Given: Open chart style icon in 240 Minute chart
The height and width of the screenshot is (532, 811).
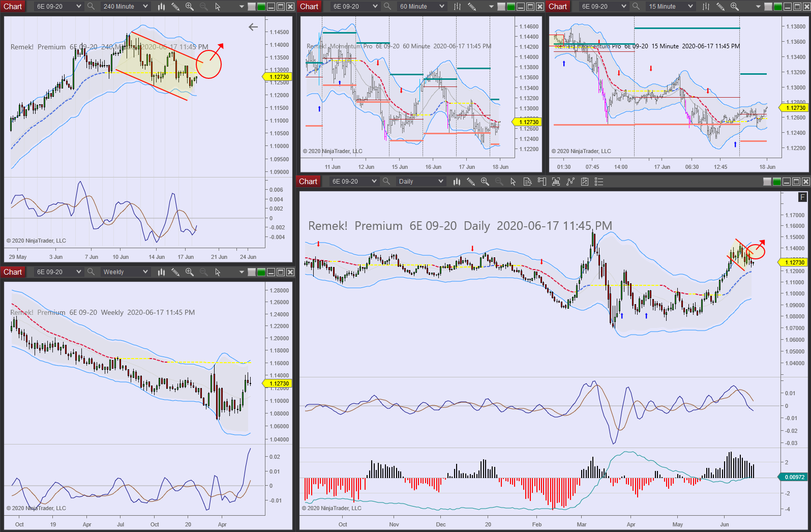Looking at the screenshot, I should pos(161,7).
